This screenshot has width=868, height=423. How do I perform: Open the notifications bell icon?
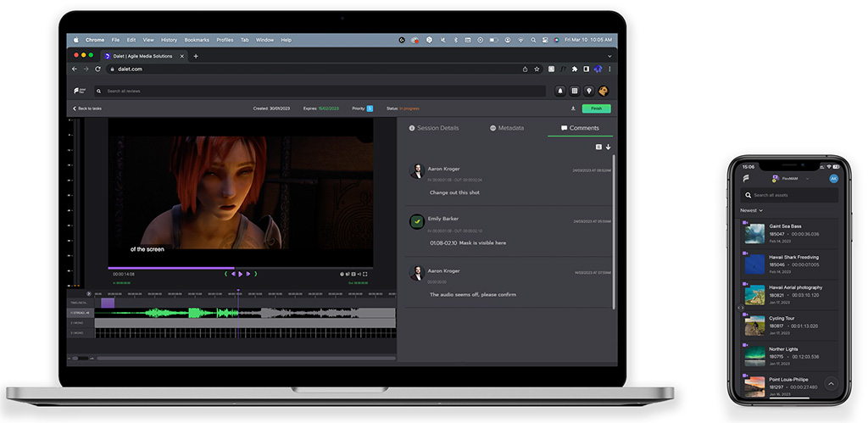(560, 91)
